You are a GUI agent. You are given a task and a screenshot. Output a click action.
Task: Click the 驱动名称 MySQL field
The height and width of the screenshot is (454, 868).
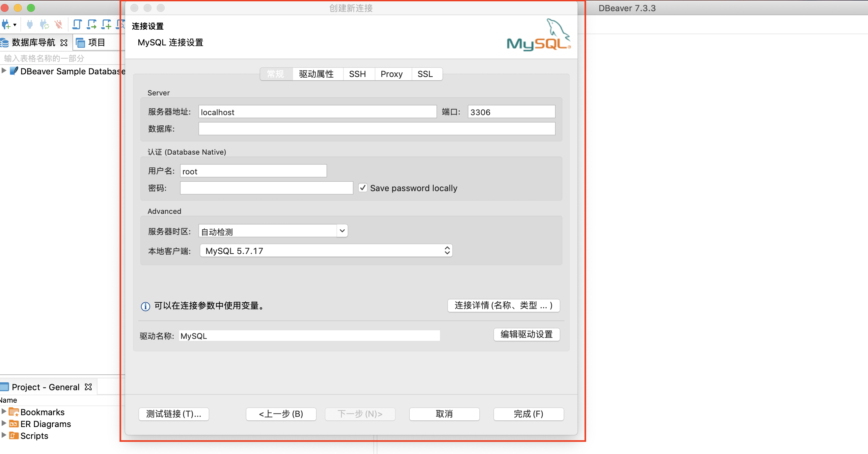tap(309, 336)
